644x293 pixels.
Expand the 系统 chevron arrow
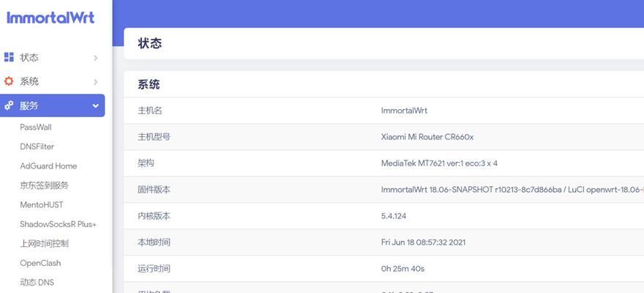pyautogui.click(x=96, y=82)
